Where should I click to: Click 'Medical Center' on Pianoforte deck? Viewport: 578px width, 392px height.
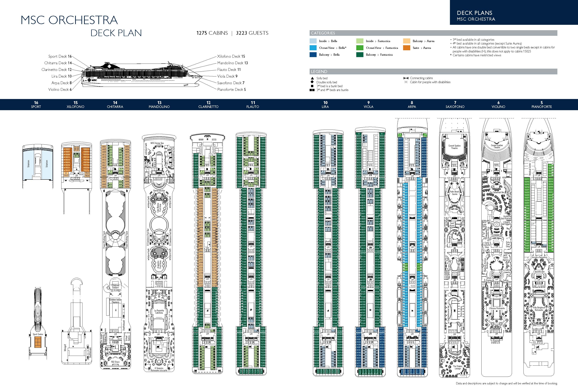click(x=530, y=169)
